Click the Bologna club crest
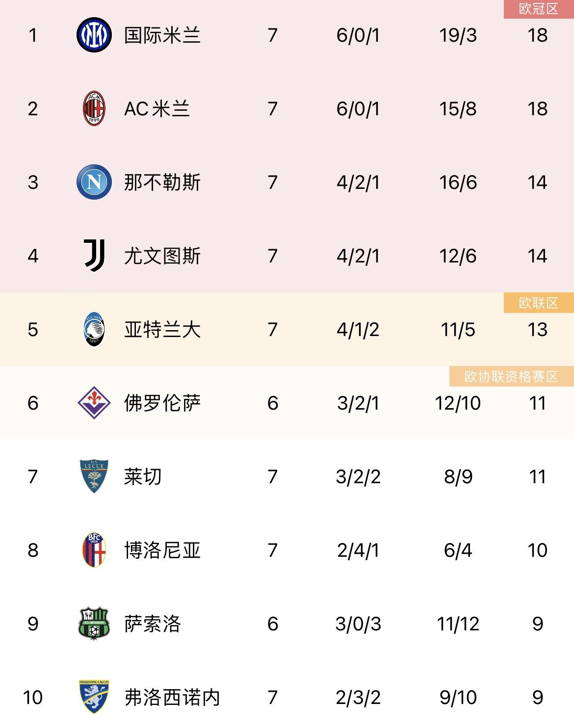Screen dimensions: 574x728 [x=94, y=550]
